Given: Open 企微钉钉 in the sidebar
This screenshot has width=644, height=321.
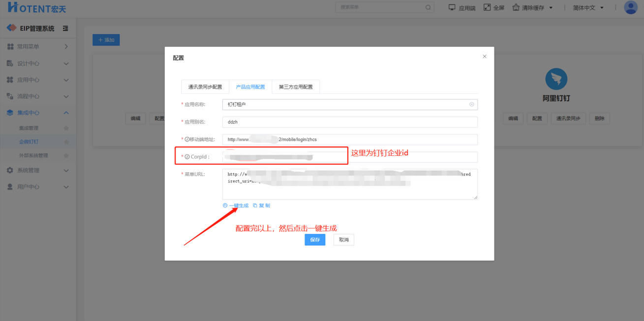Looking at the screenshot, I should (x=29, y=142).
